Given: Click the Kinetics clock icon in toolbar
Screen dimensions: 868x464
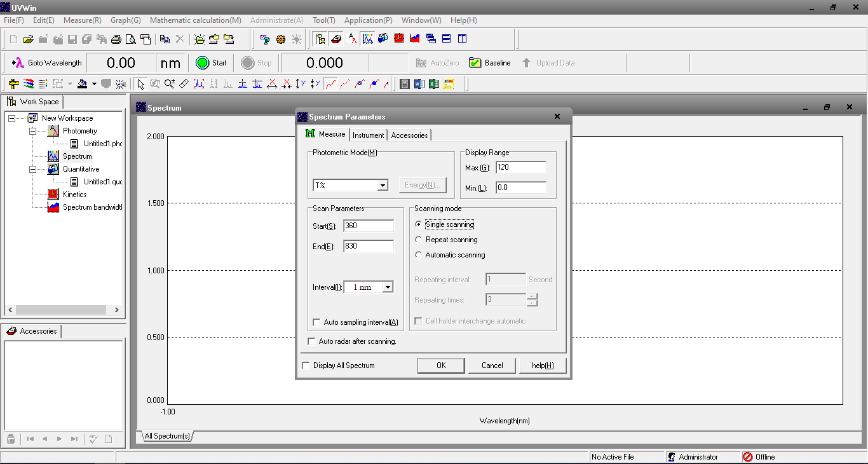Looking at the screenshot, I should pyautogui.click(x=399, y=39).
